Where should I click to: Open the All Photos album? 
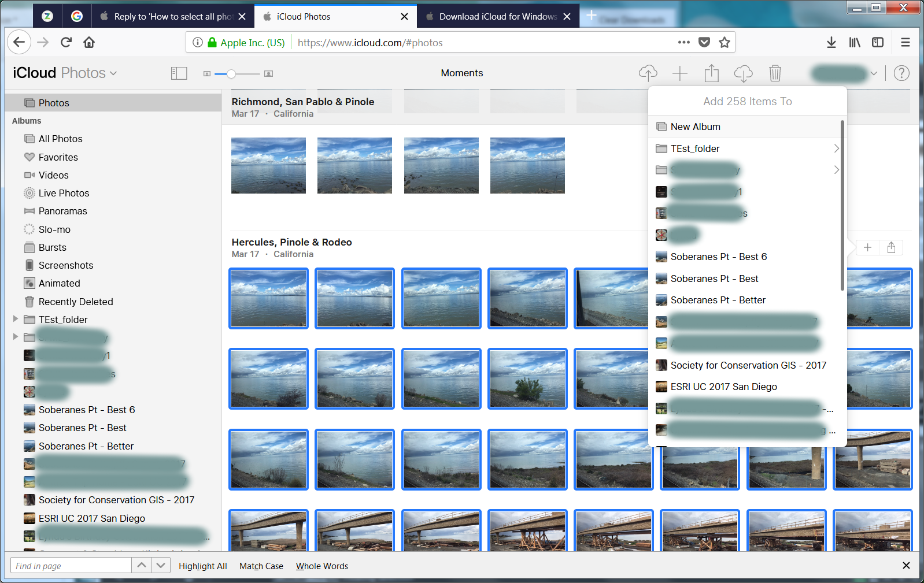pyautogui.click(x=113, y=139)
